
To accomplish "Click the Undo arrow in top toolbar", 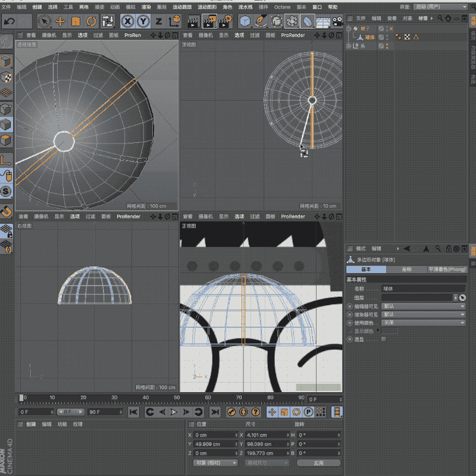I will point(9,21).
